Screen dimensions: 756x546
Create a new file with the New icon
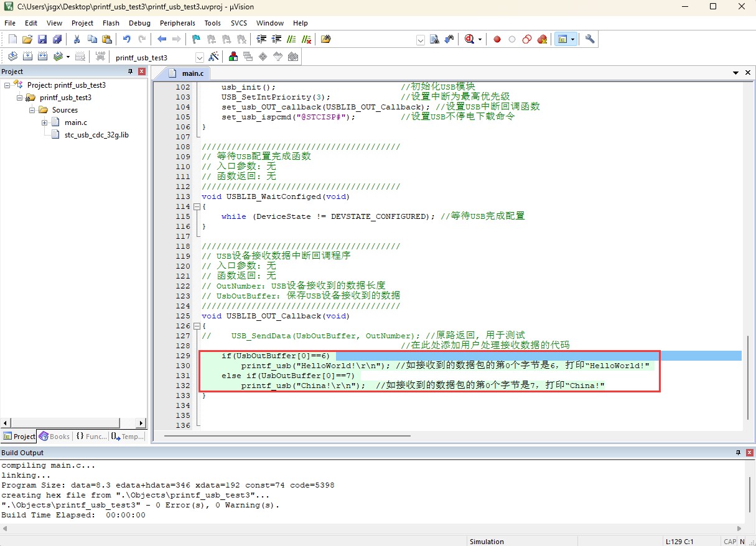[12, 39]
